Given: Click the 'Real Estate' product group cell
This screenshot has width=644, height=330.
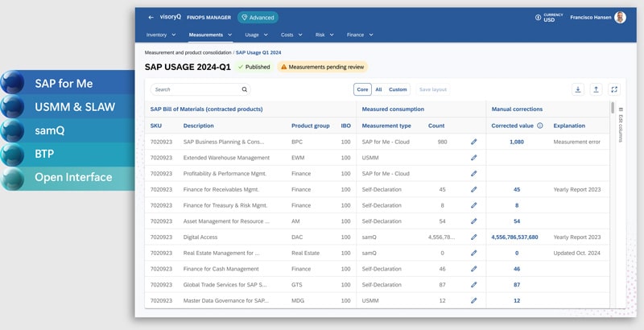Looking at the screenshot, I should click(306, 253).
